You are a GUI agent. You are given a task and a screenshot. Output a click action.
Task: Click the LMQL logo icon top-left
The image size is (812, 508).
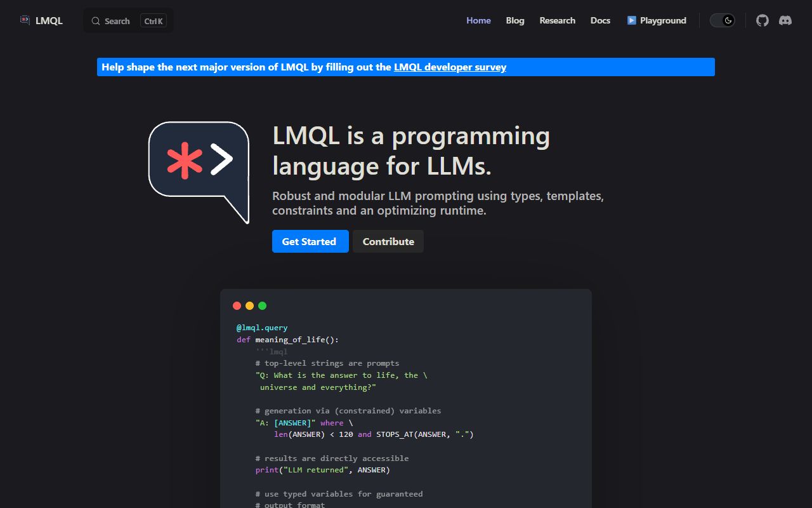click(24, 20)
